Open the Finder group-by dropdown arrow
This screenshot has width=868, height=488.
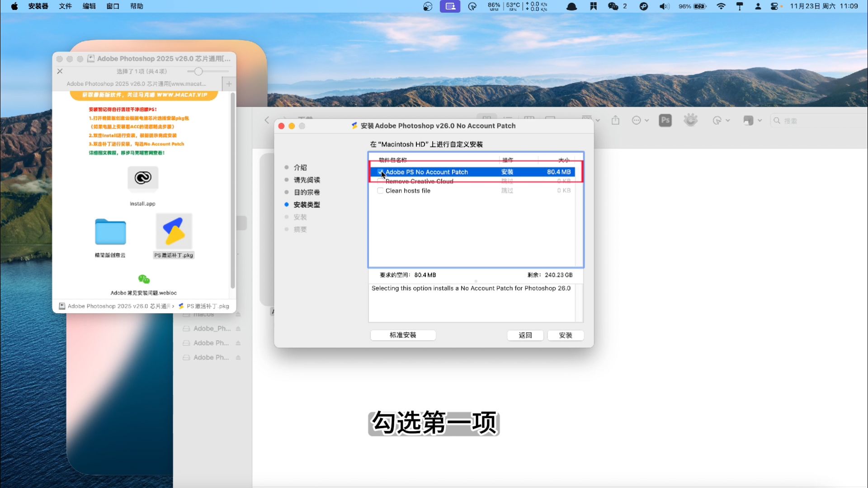pos(598,120)
